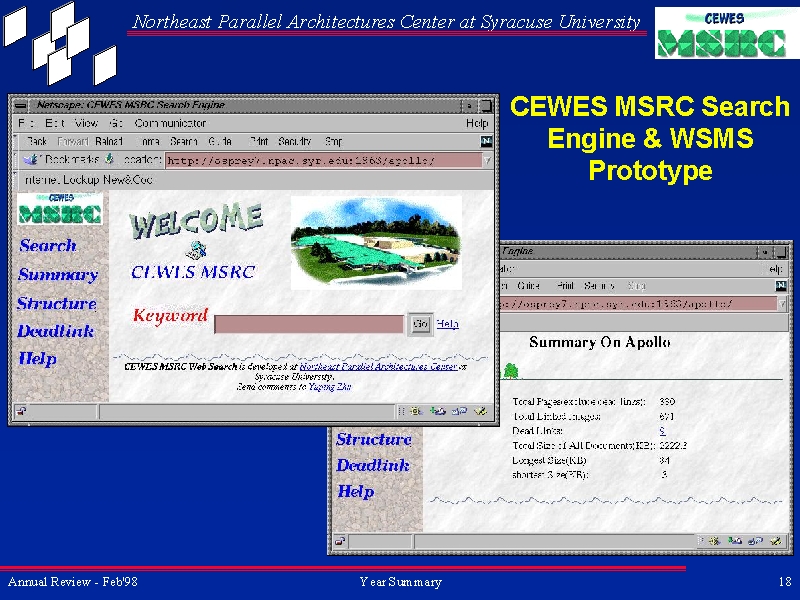Open Composer from the Summary window component bar
The height and width of the screenshot is (600, 800).
coord(776,541)
